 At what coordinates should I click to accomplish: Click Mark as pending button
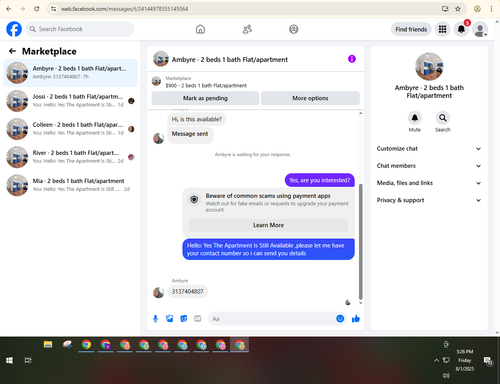pyautogui.click(x=205, y=98)
